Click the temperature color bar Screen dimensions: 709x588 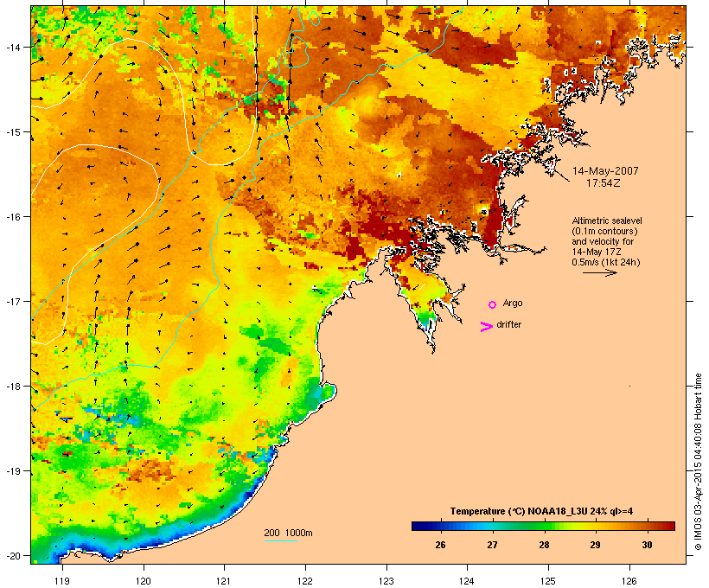pos(543,526)
